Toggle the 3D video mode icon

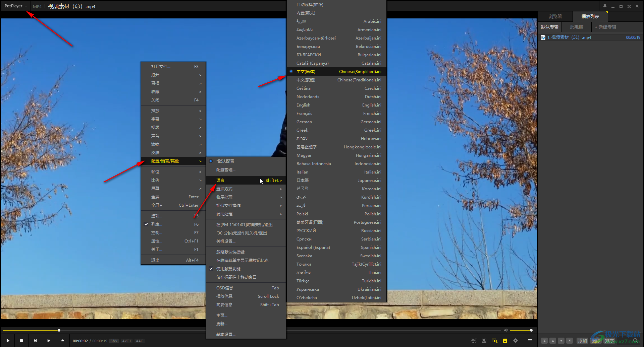tap(484, 341)
